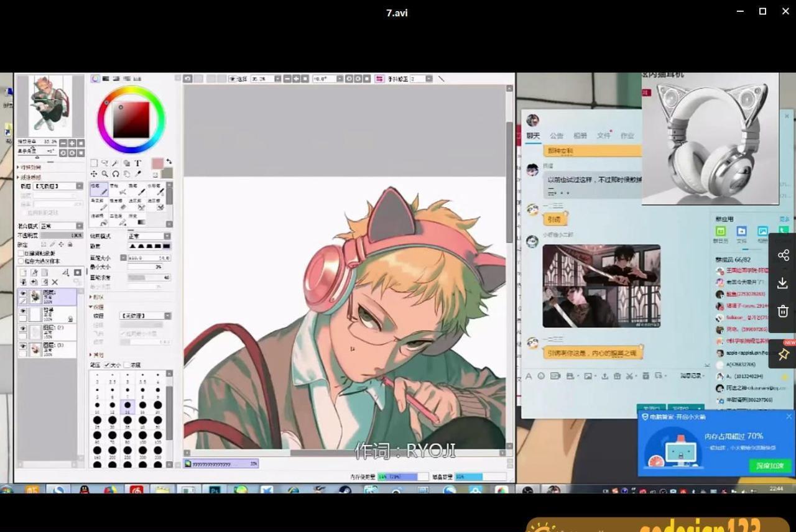
Task: Switch to the 相册 tab in QQ
Action: point(580,135)
